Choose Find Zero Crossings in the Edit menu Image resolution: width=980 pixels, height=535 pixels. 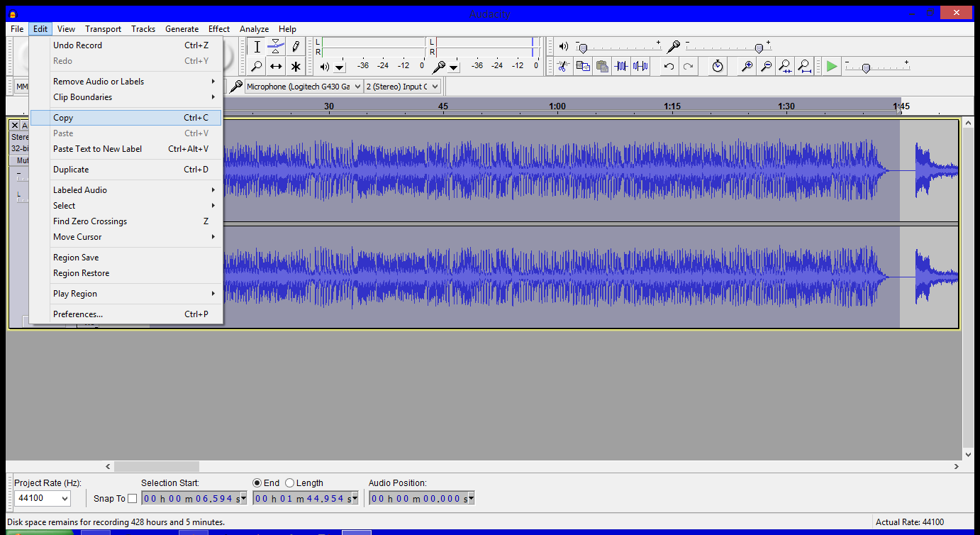click(x=126, y=221)
